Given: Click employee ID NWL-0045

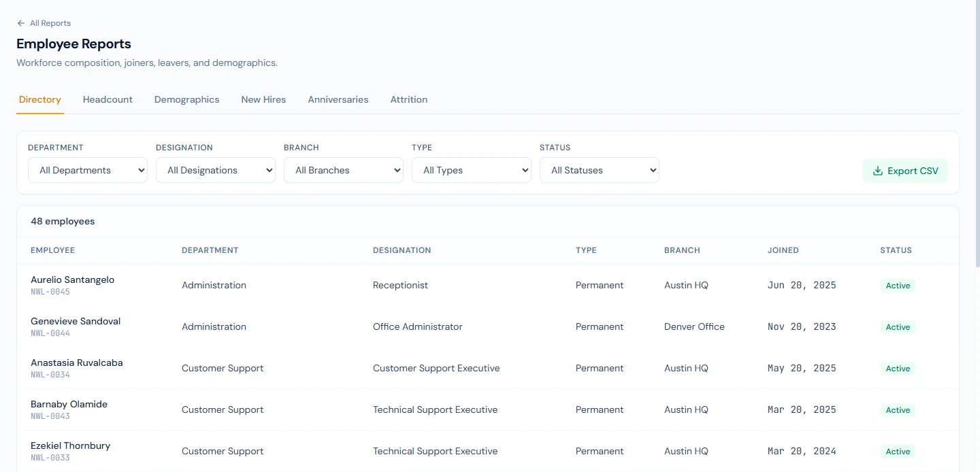Looking at the screenshot, I should tap(50, 292).
